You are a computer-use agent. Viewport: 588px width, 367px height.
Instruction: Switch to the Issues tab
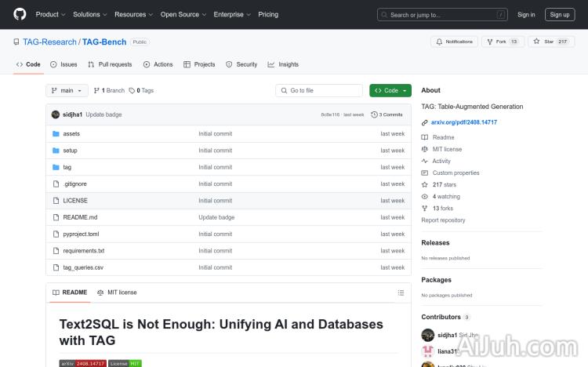point(64,64)
